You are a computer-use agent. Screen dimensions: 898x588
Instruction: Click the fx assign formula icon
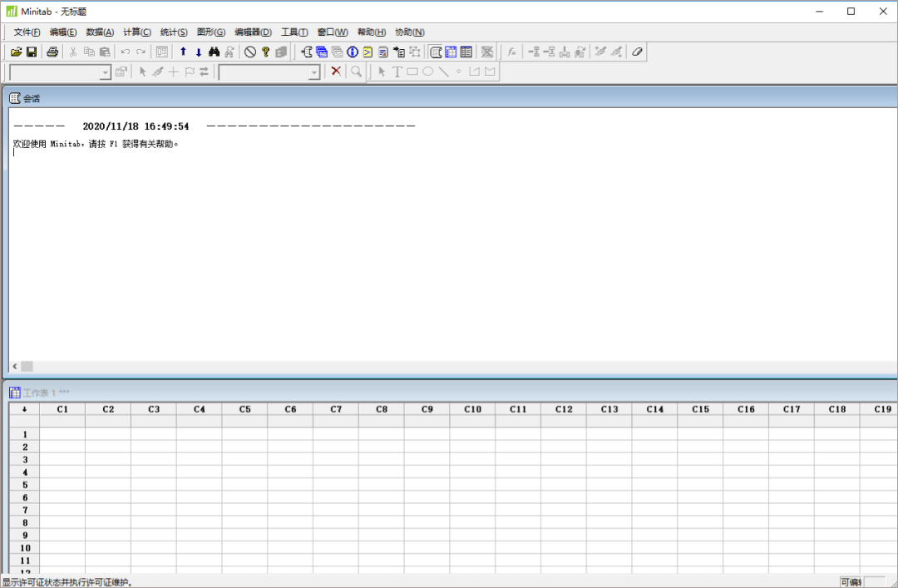[x=512, y=52]
